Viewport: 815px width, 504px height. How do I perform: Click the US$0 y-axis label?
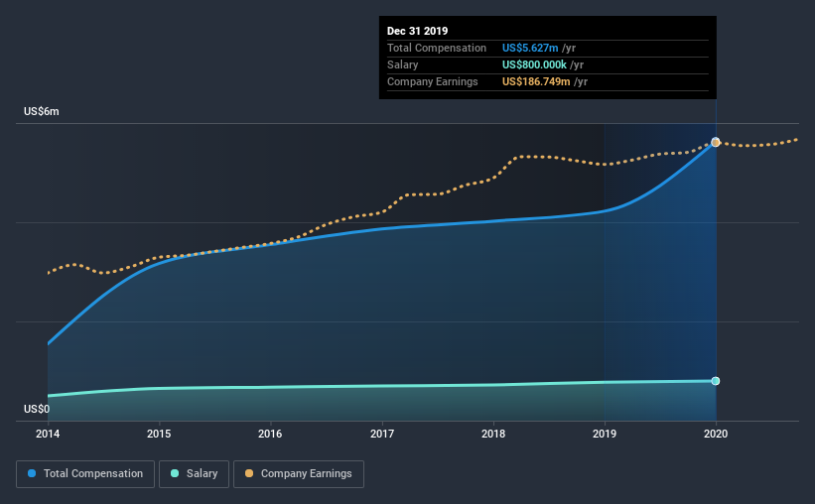pyautogui.click(x=37, y=410)
